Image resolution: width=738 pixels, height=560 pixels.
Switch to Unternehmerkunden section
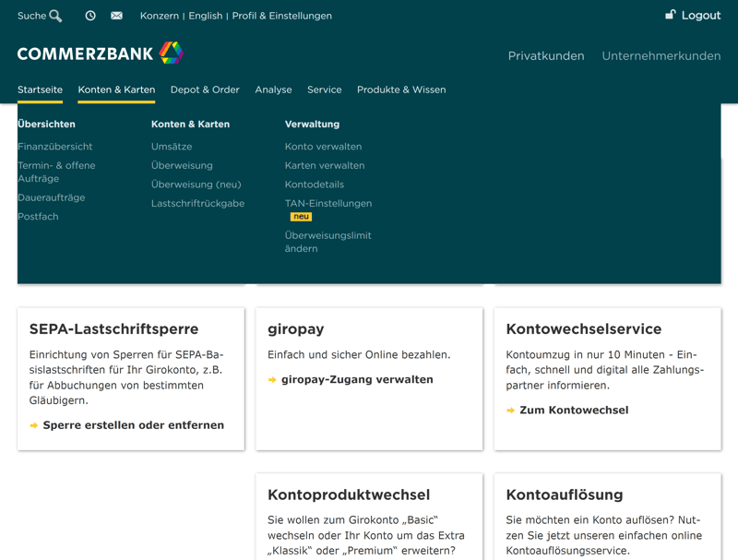click(x=661, y=55)
